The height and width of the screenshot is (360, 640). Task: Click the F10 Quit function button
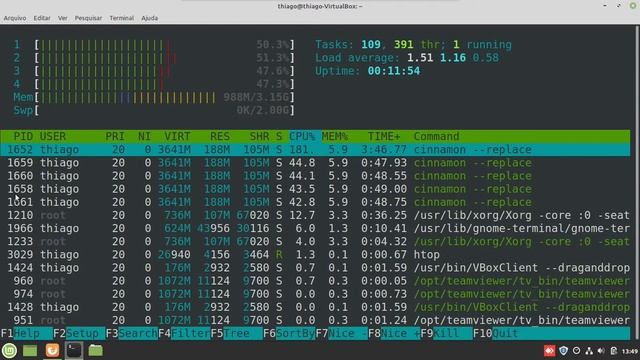(496, 333)
